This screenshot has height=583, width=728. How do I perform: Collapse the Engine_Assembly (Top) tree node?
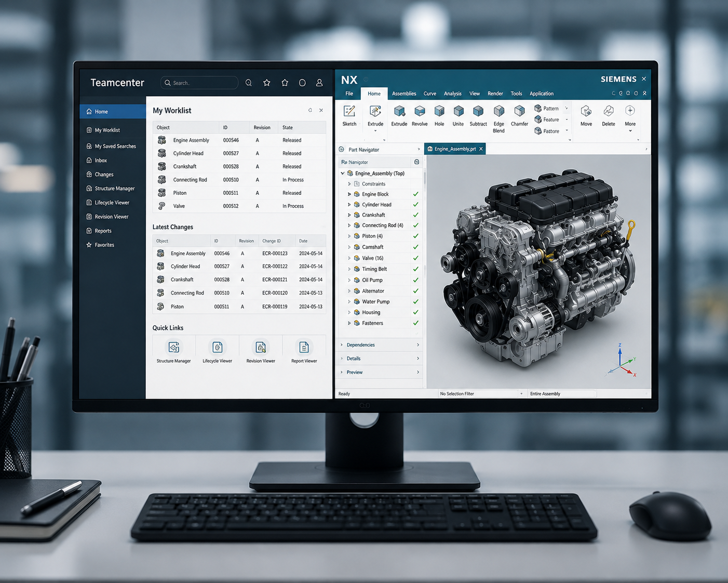click(x=343, y=174)
